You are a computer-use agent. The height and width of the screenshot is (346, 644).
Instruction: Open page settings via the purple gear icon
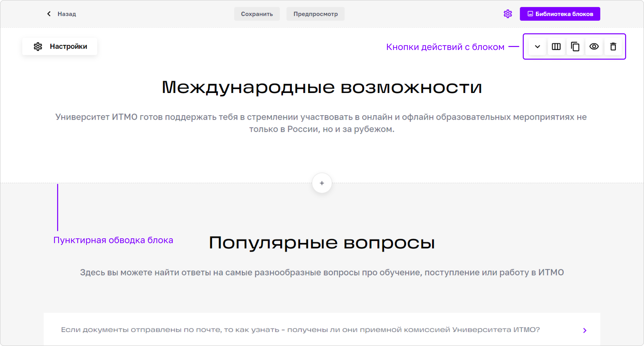(x=508, y=14)
